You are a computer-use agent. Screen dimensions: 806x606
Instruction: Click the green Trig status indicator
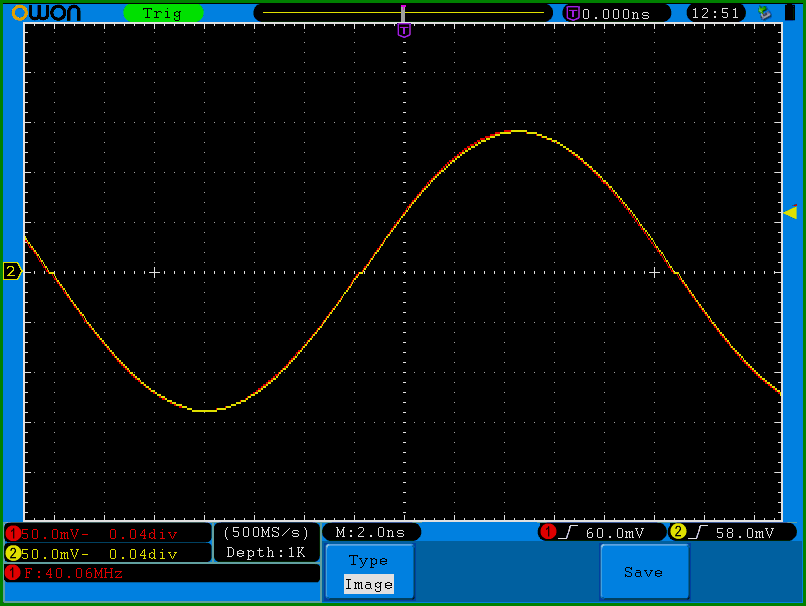point(163,13)
